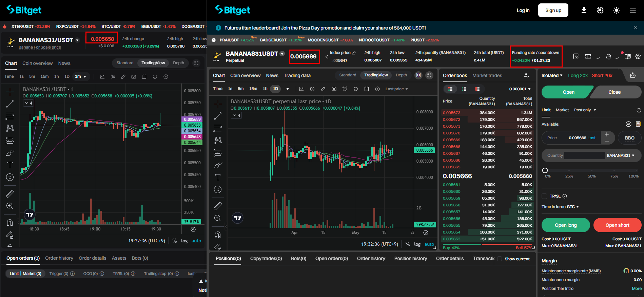Expand BANANAS31/USDT spot pair selector

tap(77, 40)
